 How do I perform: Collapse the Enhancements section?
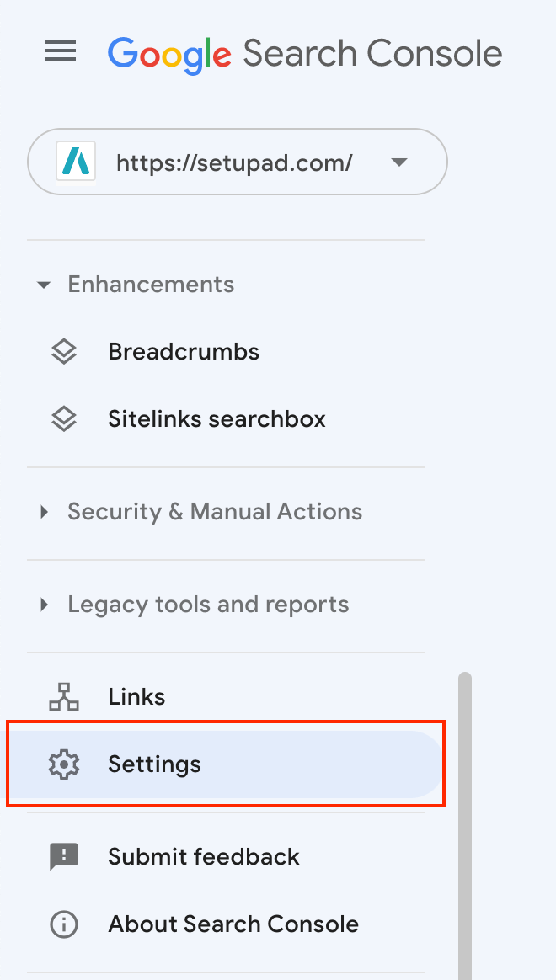(43, 285)
